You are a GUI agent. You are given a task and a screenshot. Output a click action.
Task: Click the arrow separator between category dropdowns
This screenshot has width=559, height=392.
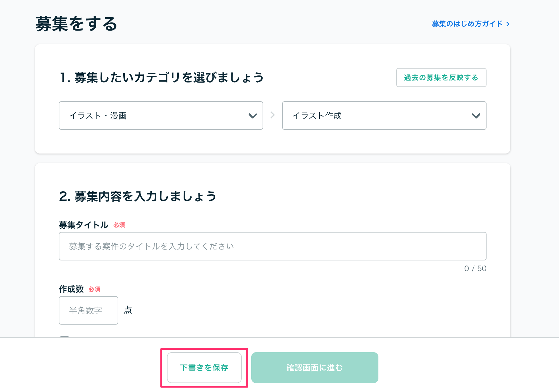tap(273, 115)
